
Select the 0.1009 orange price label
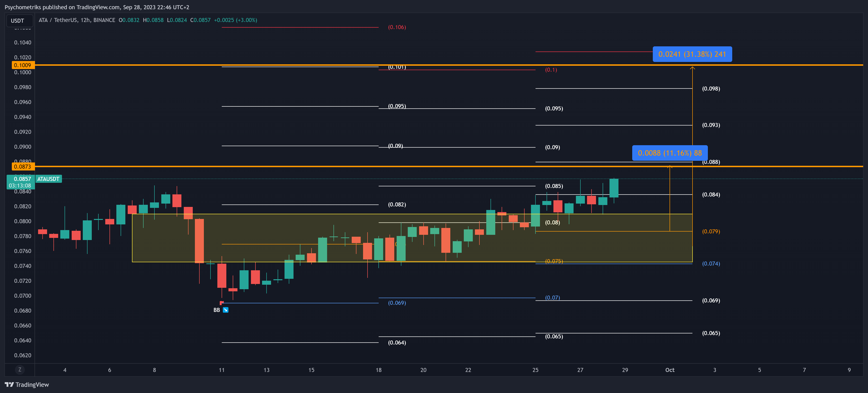coord(22,65)
